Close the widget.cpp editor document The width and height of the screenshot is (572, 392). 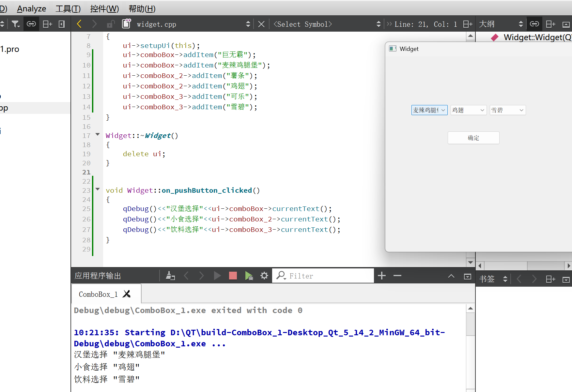[x=261, y=24]
